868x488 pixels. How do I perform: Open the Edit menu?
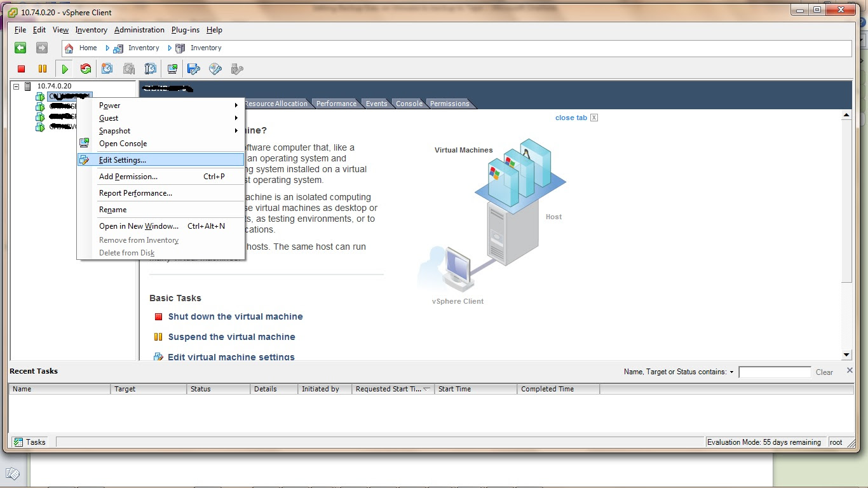(39, 30)
